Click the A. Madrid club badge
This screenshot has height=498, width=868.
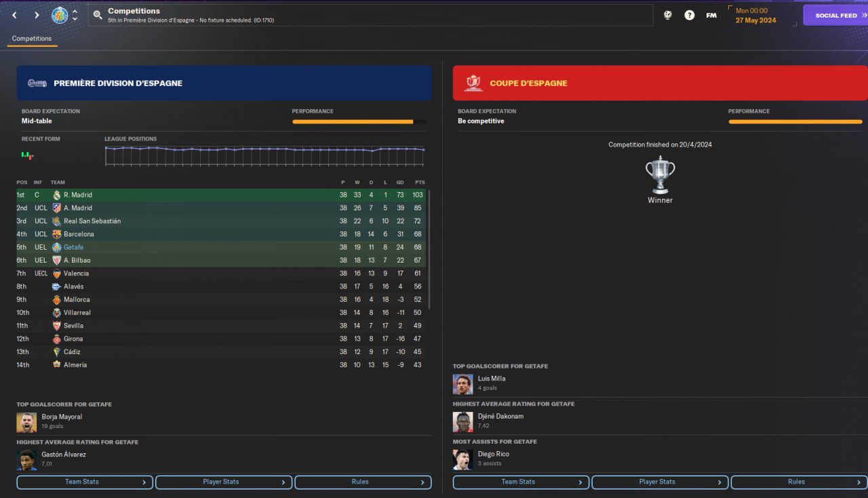click(x=57, y=208)
